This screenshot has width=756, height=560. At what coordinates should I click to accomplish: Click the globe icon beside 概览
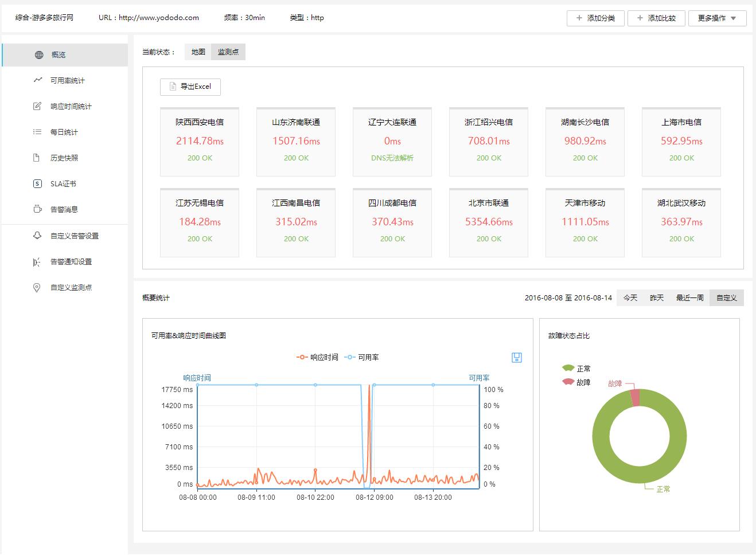pyautogui.click(x=39, y=55)
